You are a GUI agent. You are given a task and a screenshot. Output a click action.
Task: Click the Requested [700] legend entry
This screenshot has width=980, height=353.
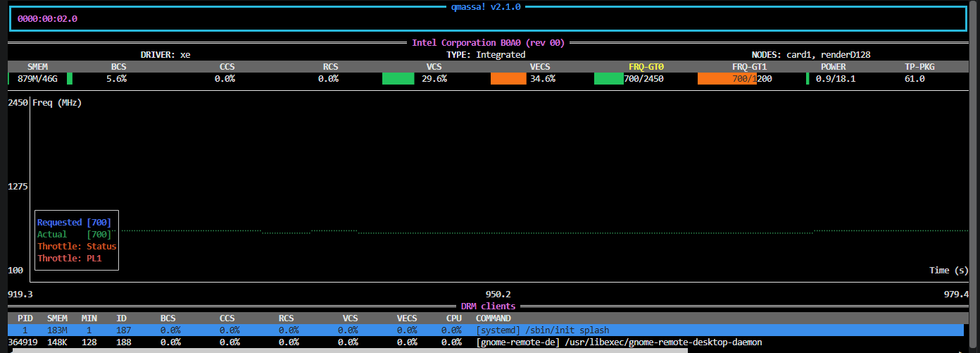click(75, 223)
